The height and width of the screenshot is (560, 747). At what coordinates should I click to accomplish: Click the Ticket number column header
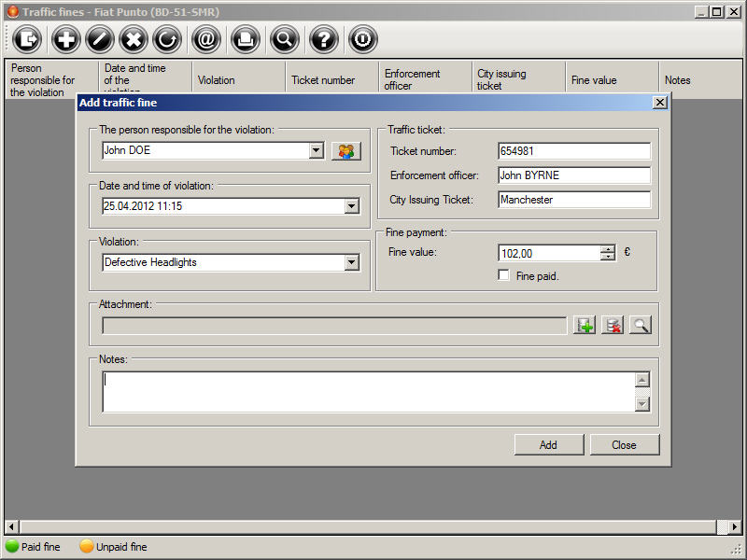(323, 80)
